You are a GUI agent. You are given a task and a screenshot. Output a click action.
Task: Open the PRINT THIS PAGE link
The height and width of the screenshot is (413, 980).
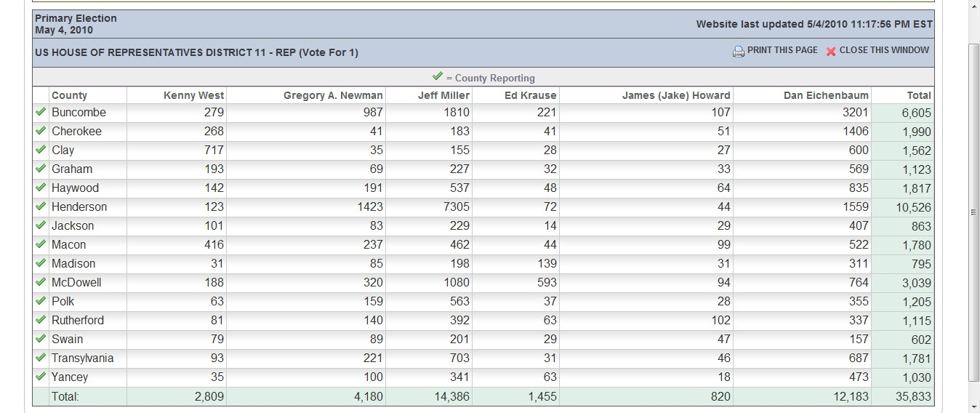click(782, 50)
